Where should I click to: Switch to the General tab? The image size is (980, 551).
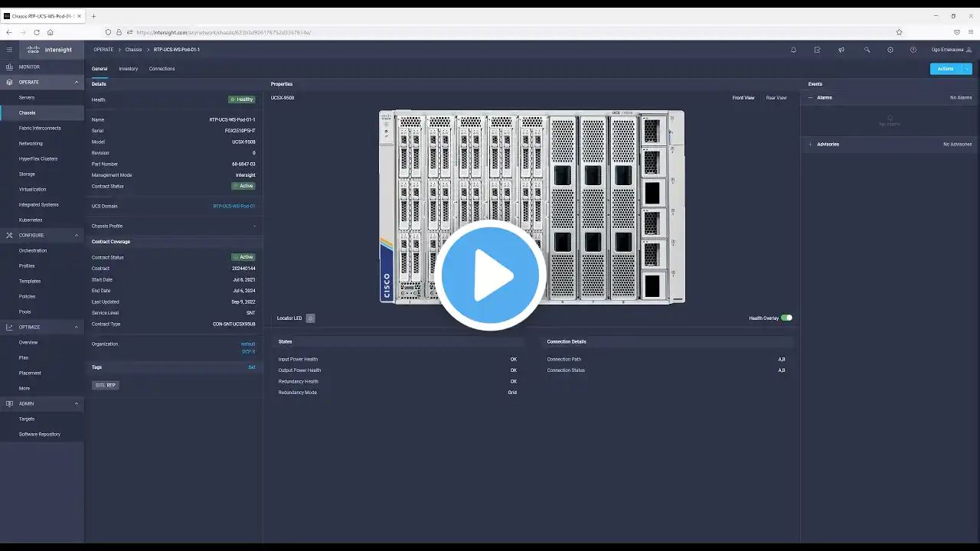click(x=100, y=69)
